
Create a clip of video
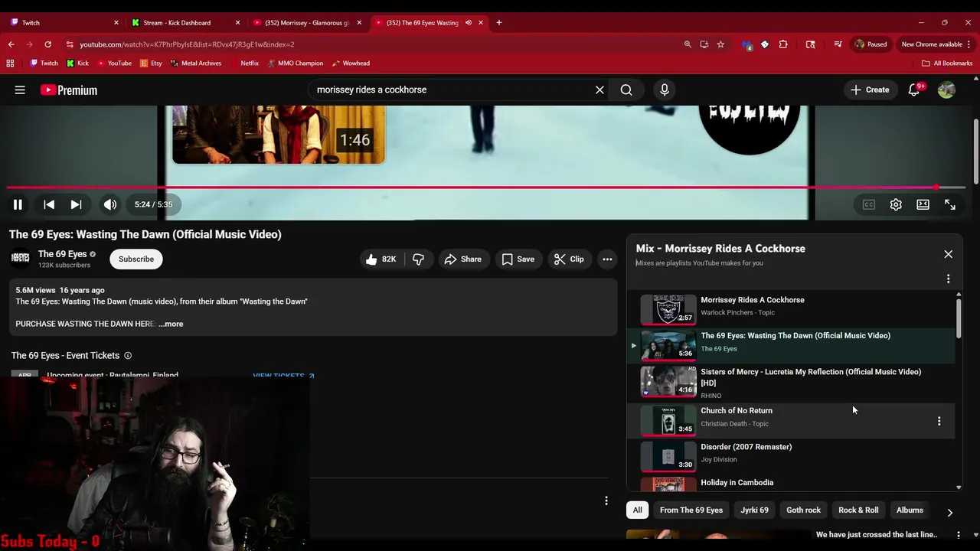569,259
